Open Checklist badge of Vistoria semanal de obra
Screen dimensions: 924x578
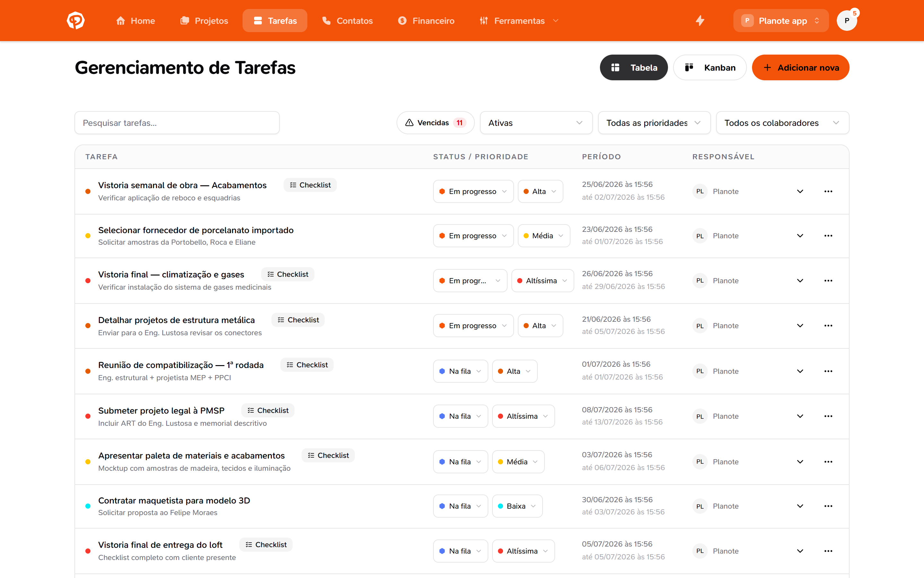(310, 185)
